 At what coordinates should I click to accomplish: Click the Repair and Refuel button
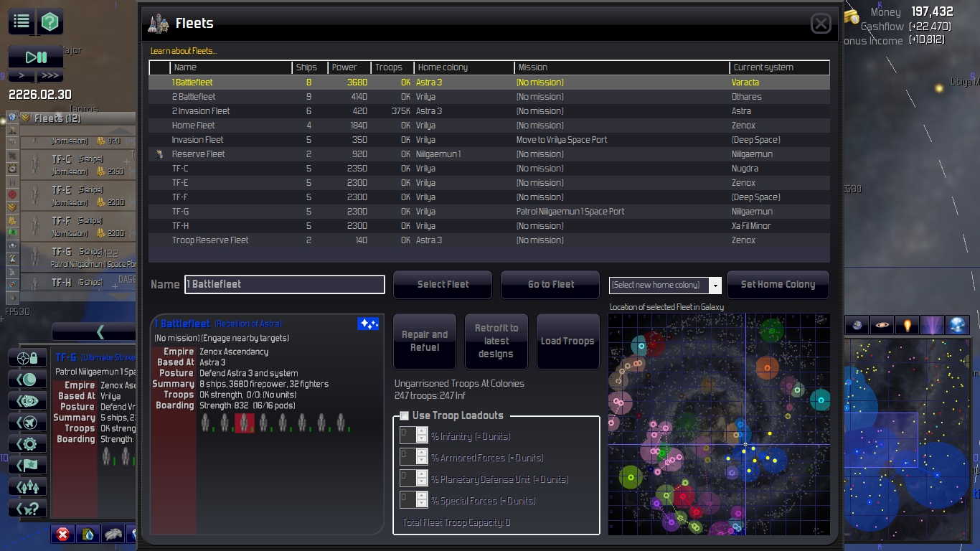click(x=425, y=342)
